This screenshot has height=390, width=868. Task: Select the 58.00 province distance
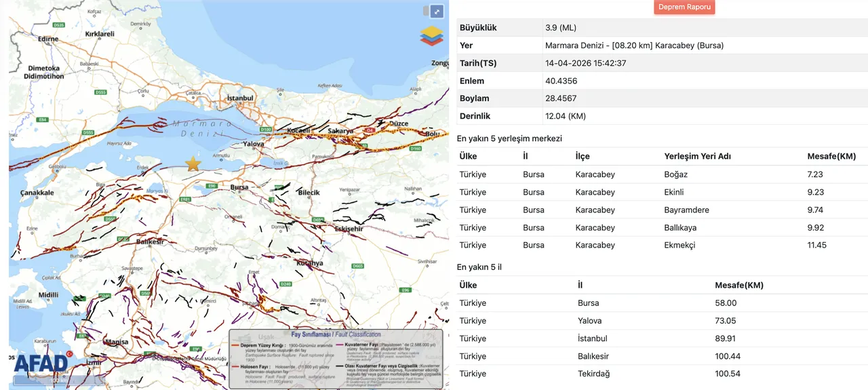[726, 303]
